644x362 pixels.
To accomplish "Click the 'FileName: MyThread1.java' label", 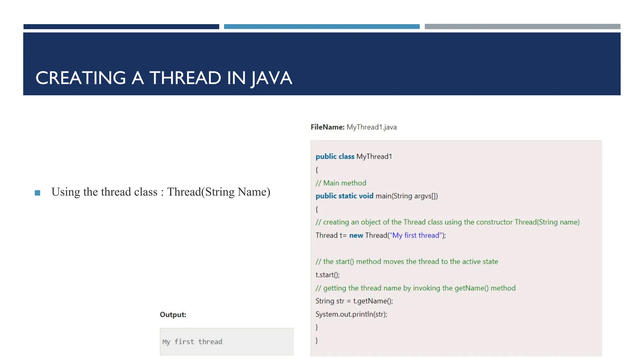I will 353,127.
